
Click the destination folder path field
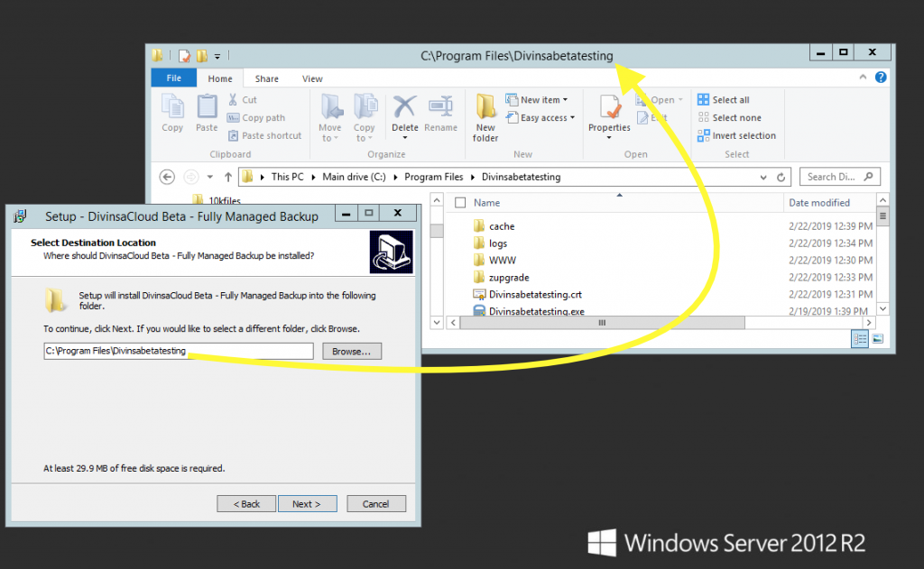179,351
